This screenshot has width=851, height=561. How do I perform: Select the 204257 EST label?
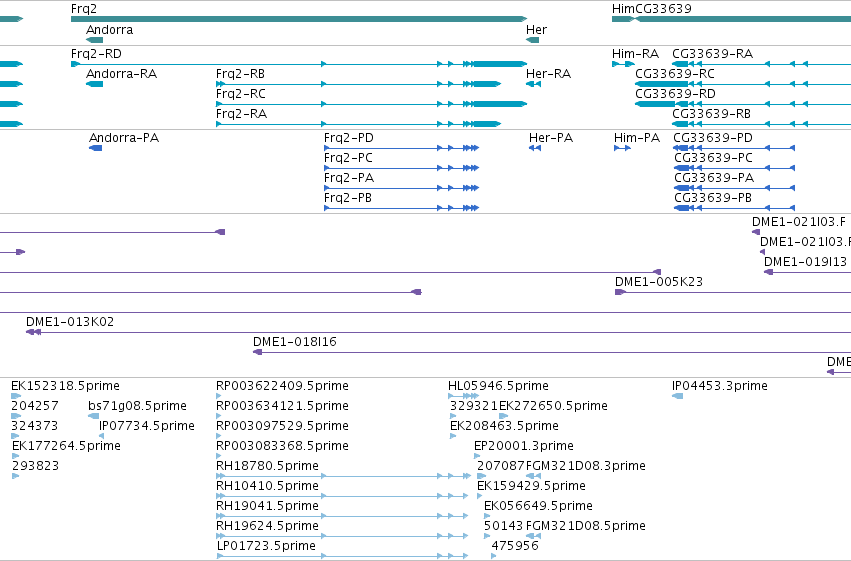pos(35,406)
